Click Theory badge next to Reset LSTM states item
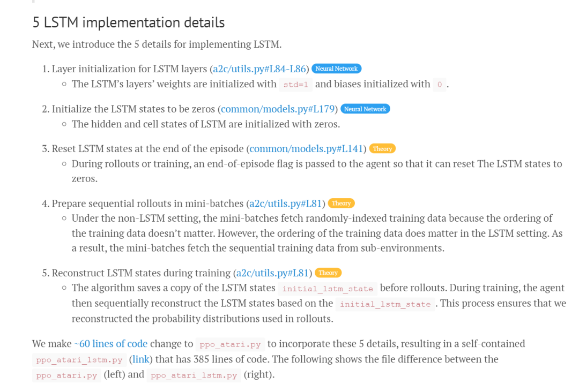 (382, 149)
